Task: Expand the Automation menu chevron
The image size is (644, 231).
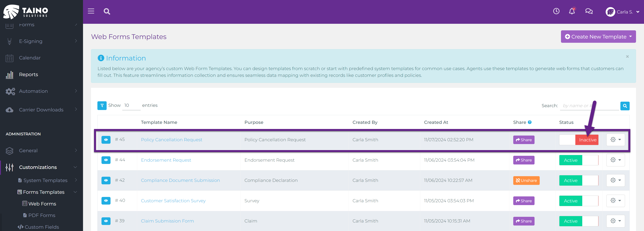Action: 76,91
